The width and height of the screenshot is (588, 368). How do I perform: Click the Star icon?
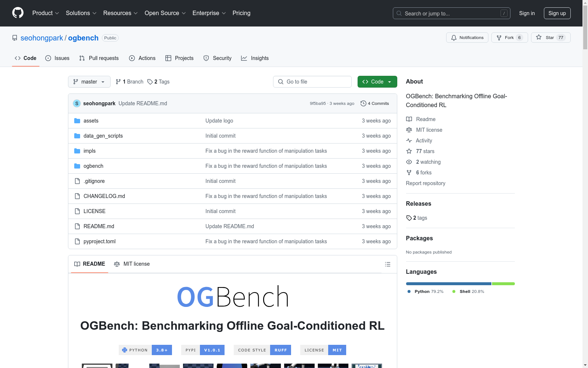[x=539, y=37]
